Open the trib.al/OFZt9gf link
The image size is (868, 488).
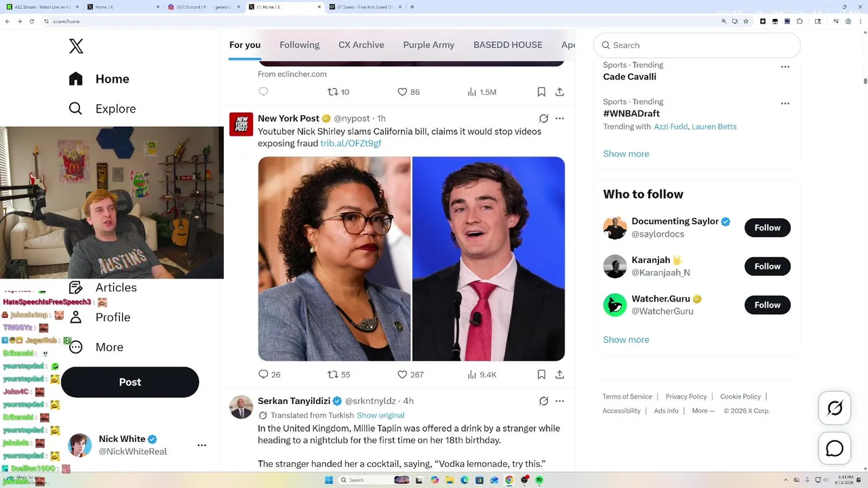tap(351, 144)
